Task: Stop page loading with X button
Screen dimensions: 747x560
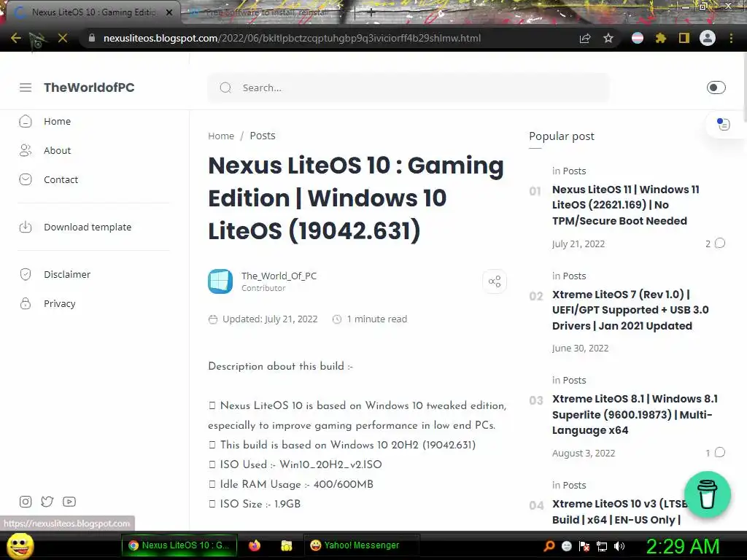Action: click(63, 38)
